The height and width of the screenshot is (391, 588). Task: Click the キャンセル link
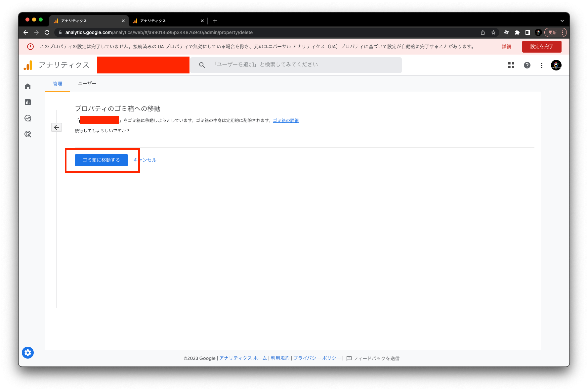[146, 160]
